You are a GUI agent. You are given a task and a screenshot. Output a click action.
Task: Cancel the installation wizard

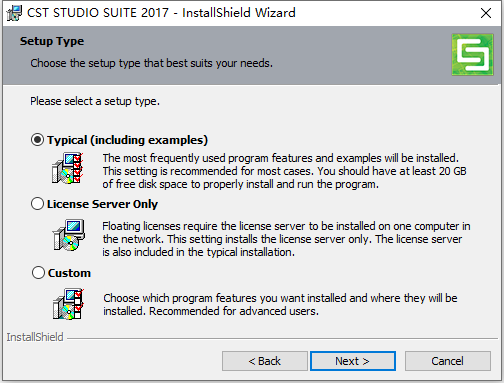point(448,361)
